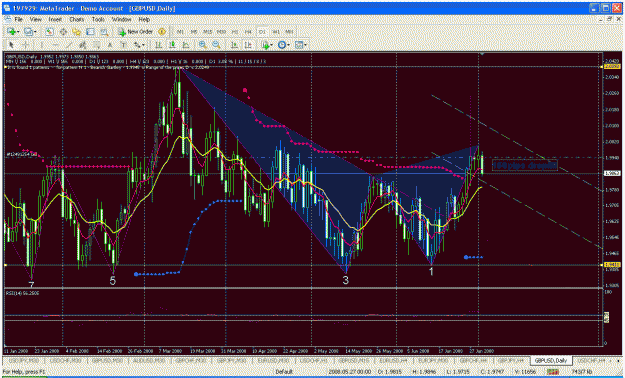
Task: Switch chart to MN monthly timeframe
Action: [x=289, y=32]
